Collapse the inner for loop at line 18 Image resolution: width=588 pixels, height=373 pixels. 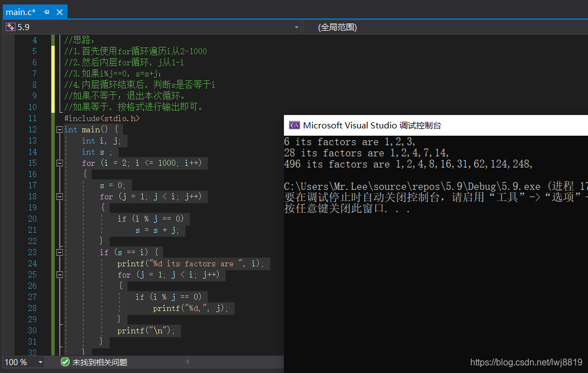[59, 196]
